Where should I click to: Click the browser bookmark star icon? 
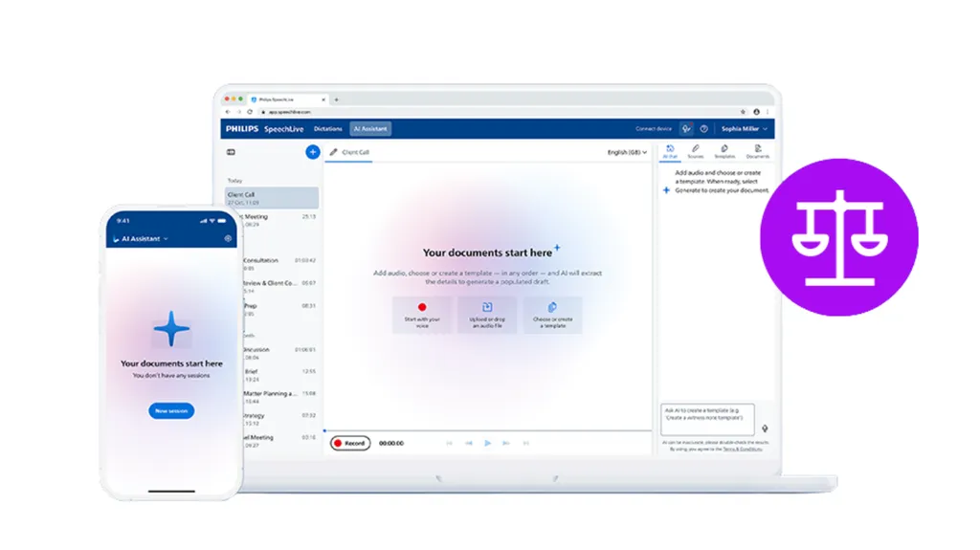pyautogui.click(x=743, y=112)
